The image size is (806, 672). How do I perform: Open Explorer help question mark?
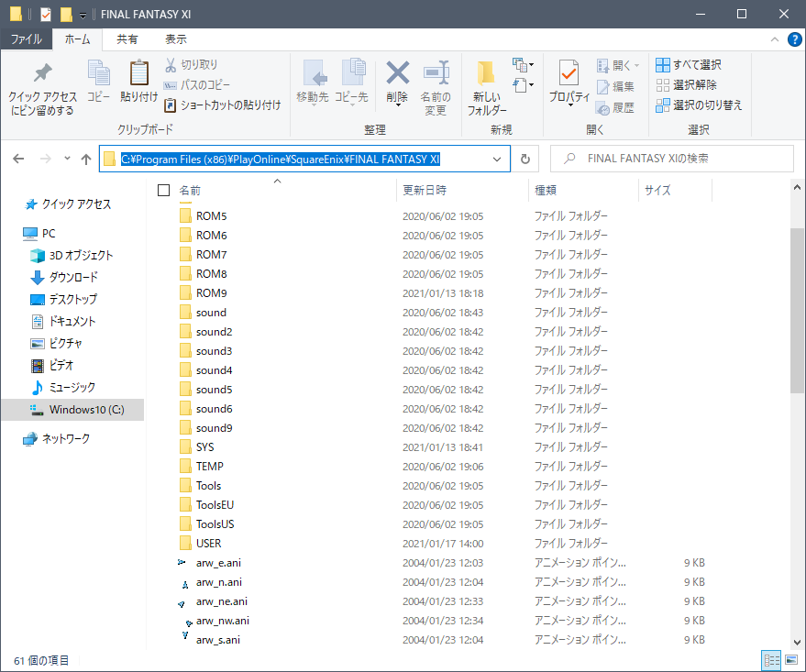click(794, 39)
